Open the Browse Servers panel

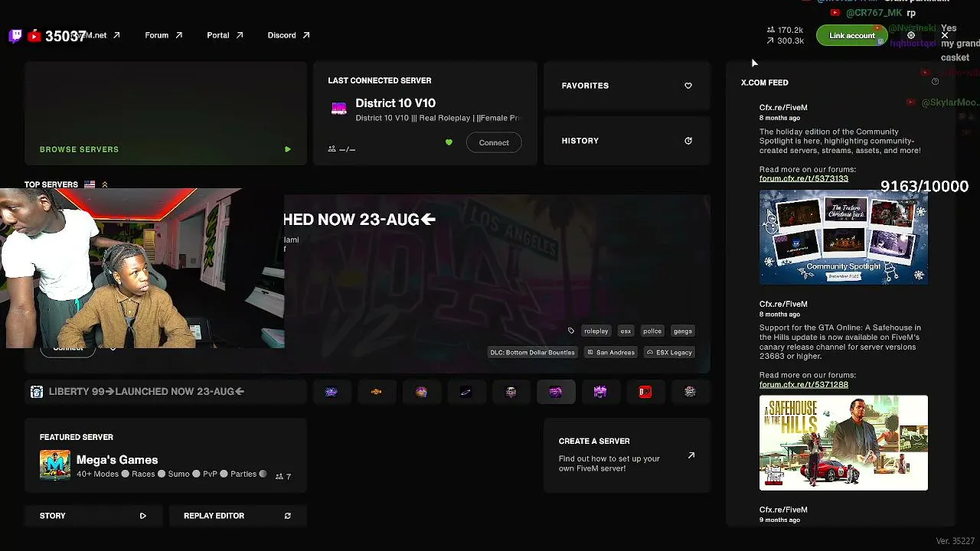click(x=165, y=113)
